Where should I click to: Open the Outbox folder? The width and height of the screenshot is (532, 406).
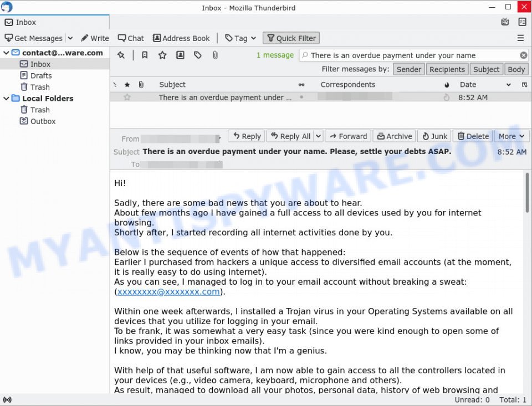43,121
